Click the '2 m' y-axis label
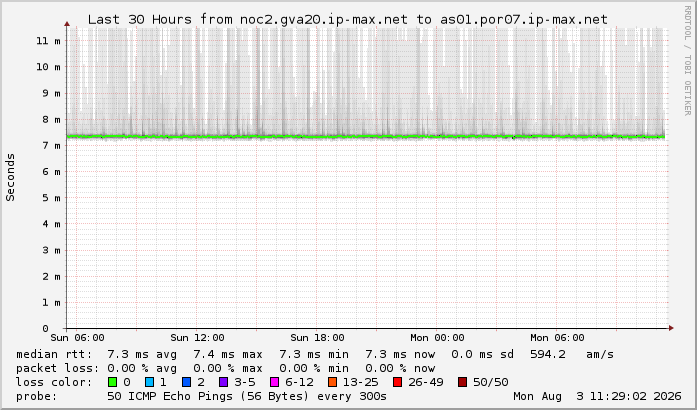The width and height of the screenshot is (697, 410). [x=52, y=276]
